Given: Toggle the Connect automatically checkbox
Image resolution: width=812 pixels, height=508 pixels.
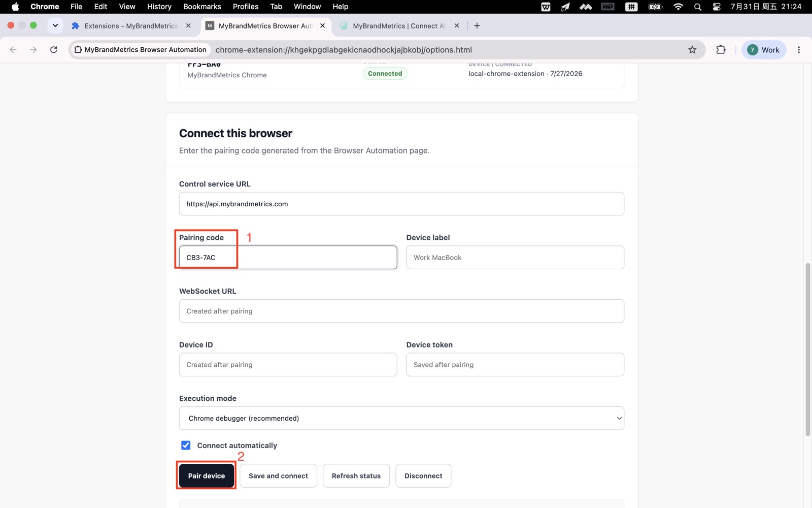Looking at the screenshot, I should click(x=186, y=445).
